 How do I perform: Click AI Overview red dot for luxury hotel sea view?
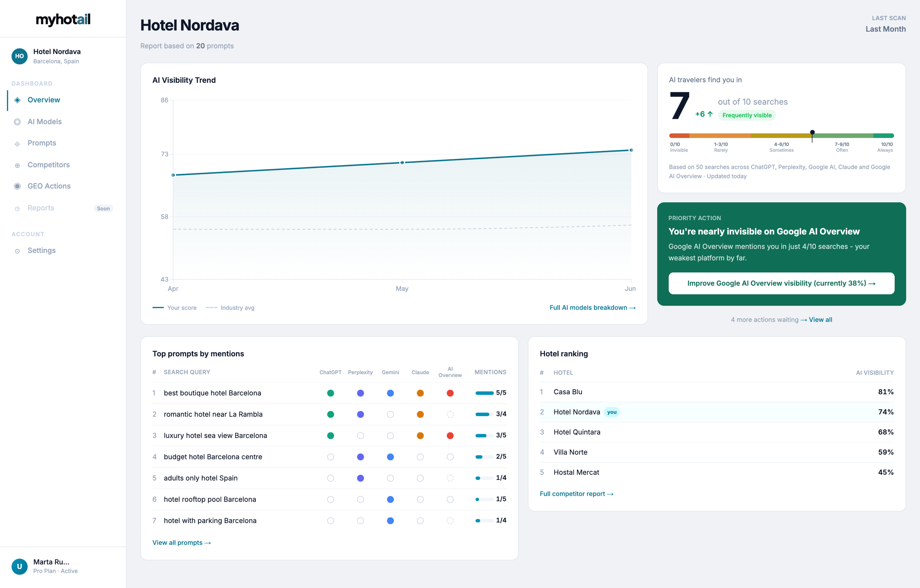coord(450,435)
